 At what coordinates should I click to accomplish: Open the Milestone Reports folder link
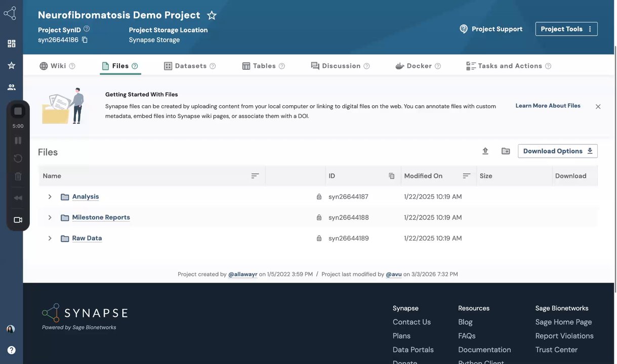click(101, 217)
